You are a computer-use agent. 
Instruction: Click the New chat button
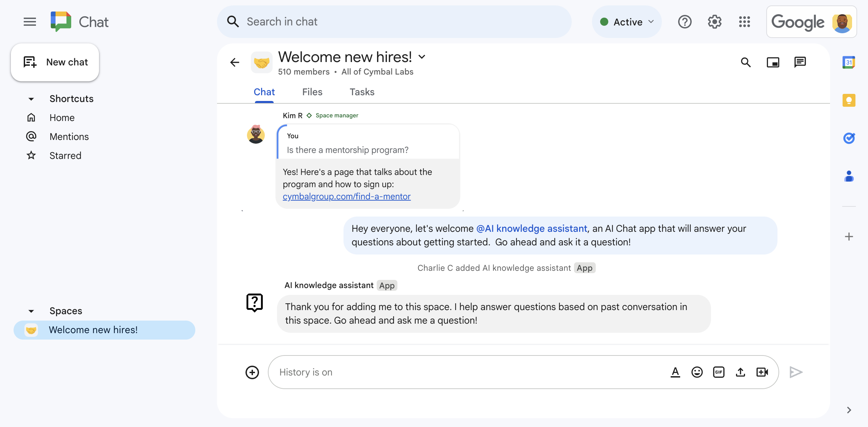(55, 61)
